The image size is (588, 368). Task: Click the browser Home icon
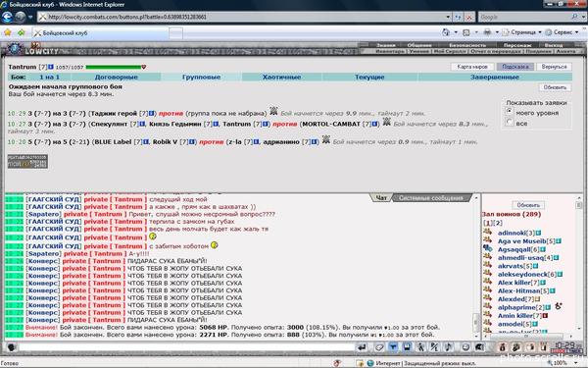tap(446, 32)
